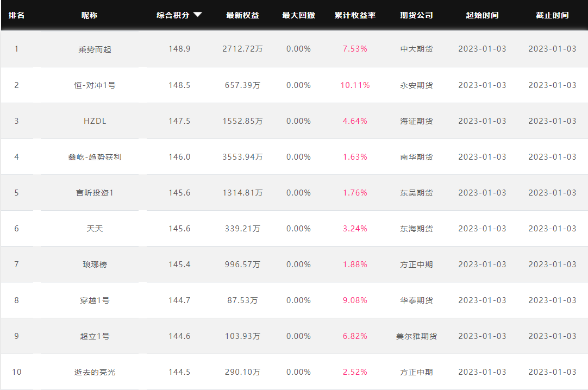588x390 pixels.
Task: Select return rate 1.88%
Action: click(x=355, y=265)
